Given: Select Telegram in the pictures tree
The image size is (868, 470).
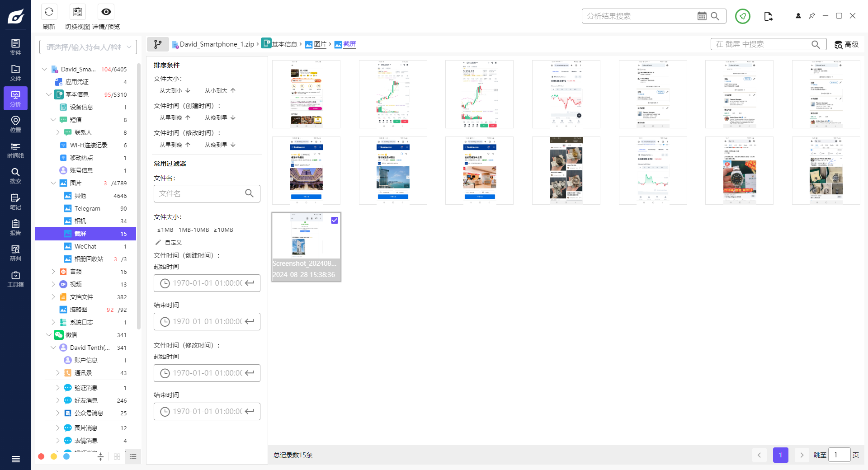Looking at the screenshot, I should coord(87,208).
